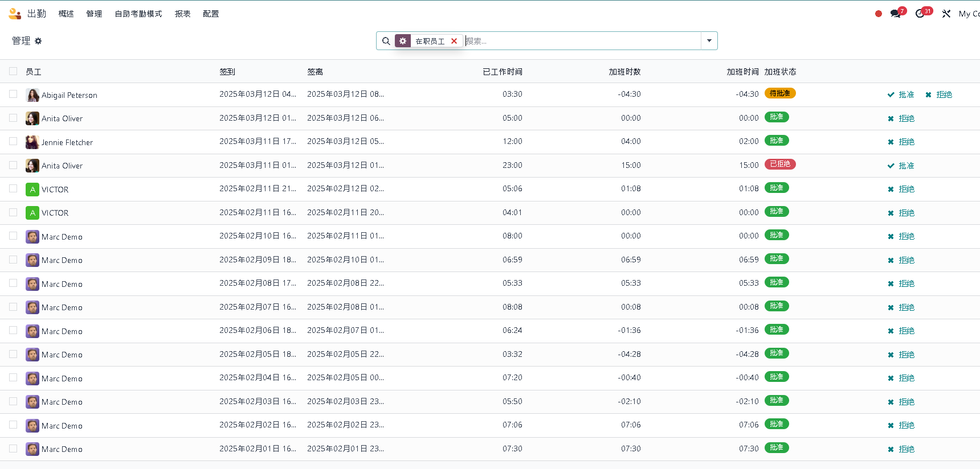
Task: Open the activities clock icon with badge 31
Action: 920,14
